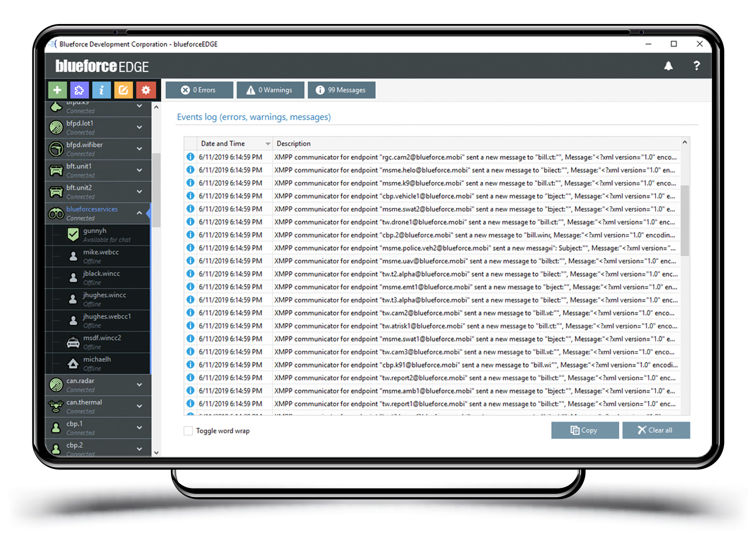The height and width of the screenshot is (544, 756).
Task: Select log row for tw.t2.alpha@blueforce.mobi
Action: tap(433, 274)
